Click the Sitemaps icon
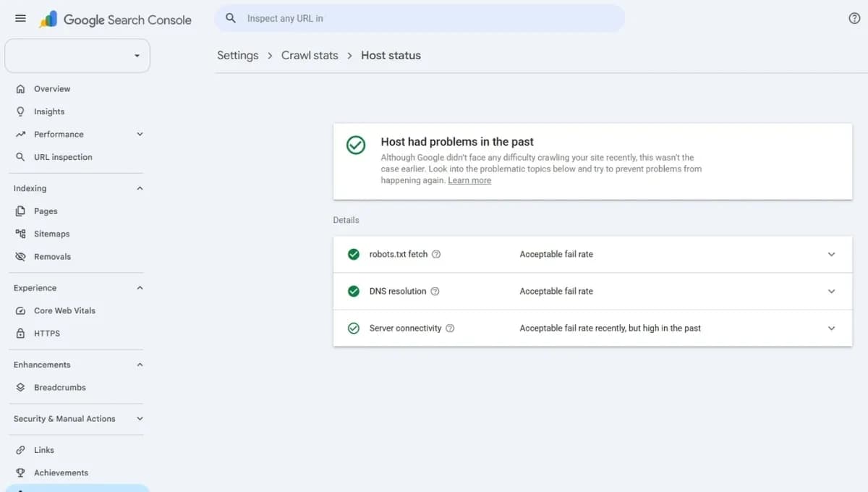The image size is (868, 492). (20, 234)
